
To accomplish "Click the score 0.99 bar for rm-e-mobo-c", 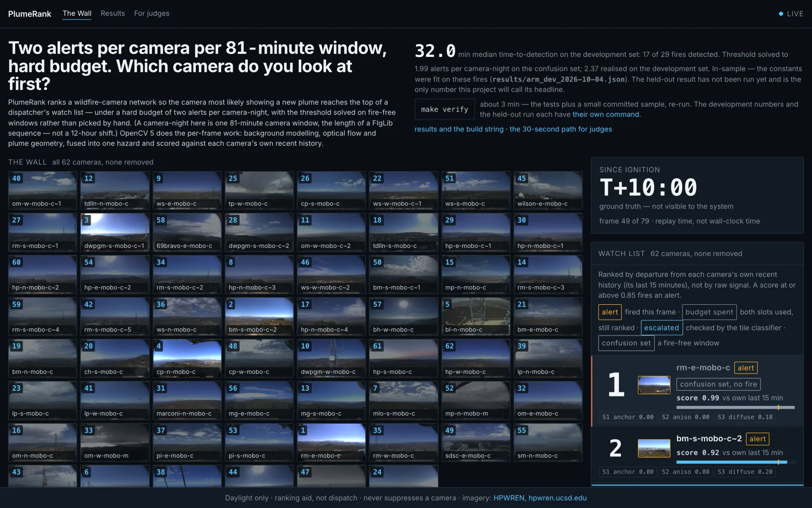I will pyautogui.click(x=735, y=407).
